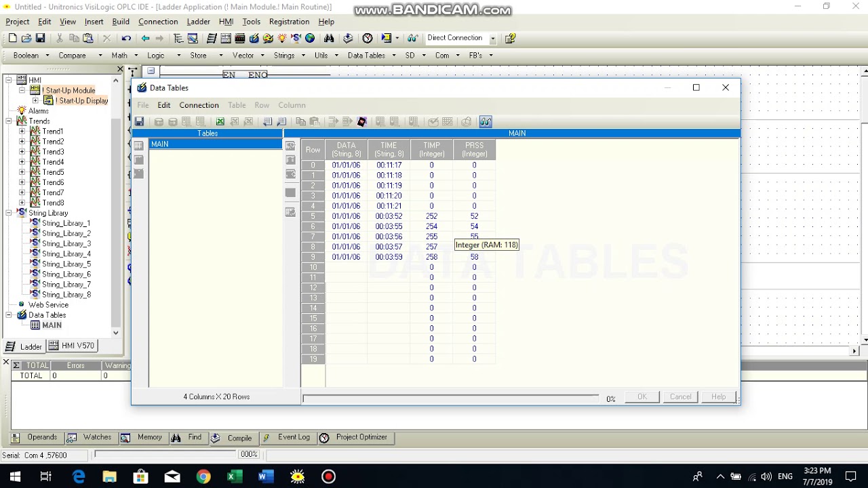The image size is (868, 488).
Task: Expand the Start-Up Display node
Action: point(35,101)
